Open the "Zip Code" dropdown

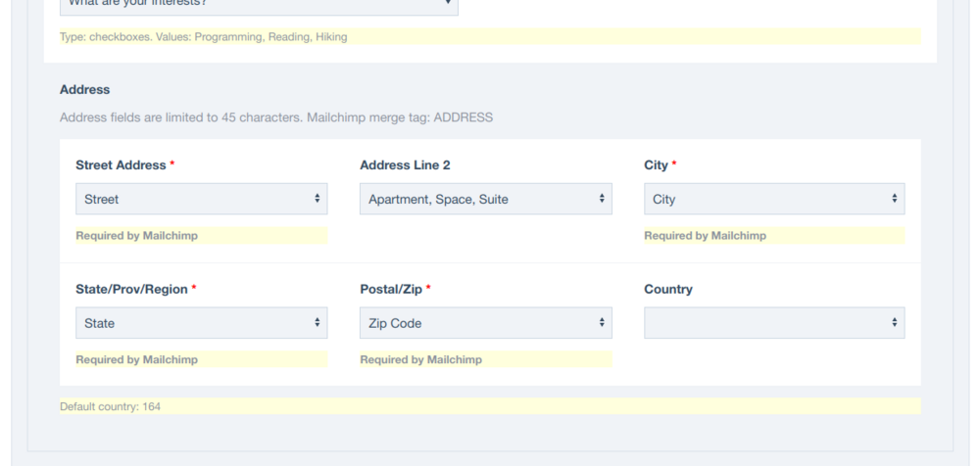pyautogui.click(x=485, y=323)
